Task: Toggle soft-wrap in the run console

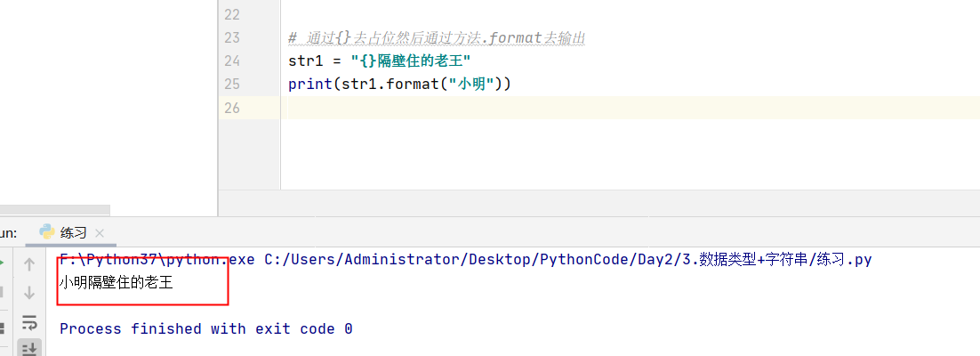Action: click(29, 323)
